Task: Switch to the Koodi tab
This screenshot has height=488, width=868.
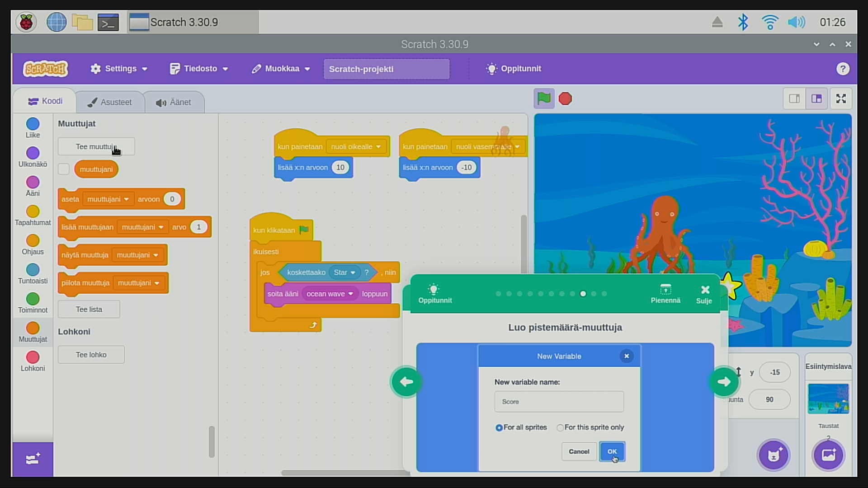Action: tap(45, 101)
